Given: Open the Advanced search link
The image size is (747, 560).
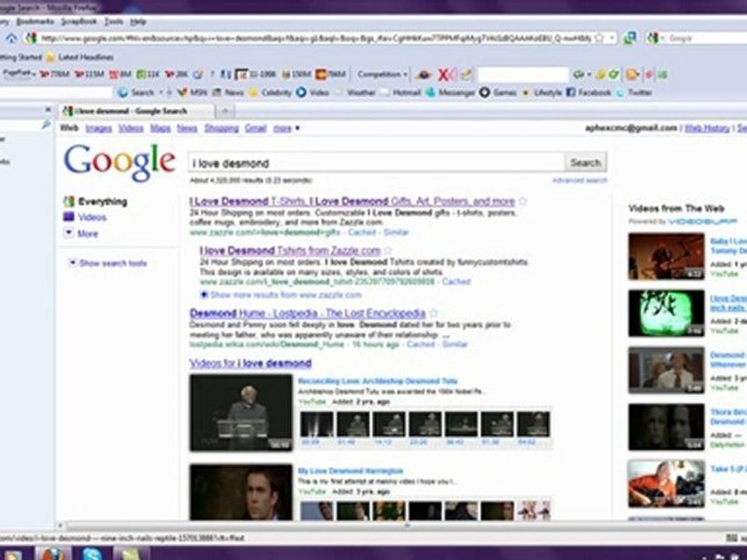Looking at the screenshot, I should point(580,180).
